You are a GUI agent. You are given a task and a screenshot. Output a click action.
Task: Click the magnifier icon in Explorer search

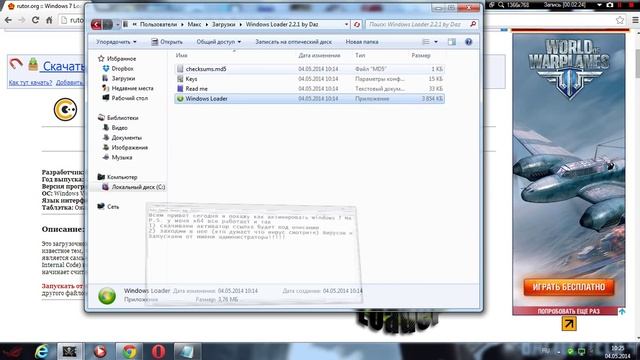point(473,24)
